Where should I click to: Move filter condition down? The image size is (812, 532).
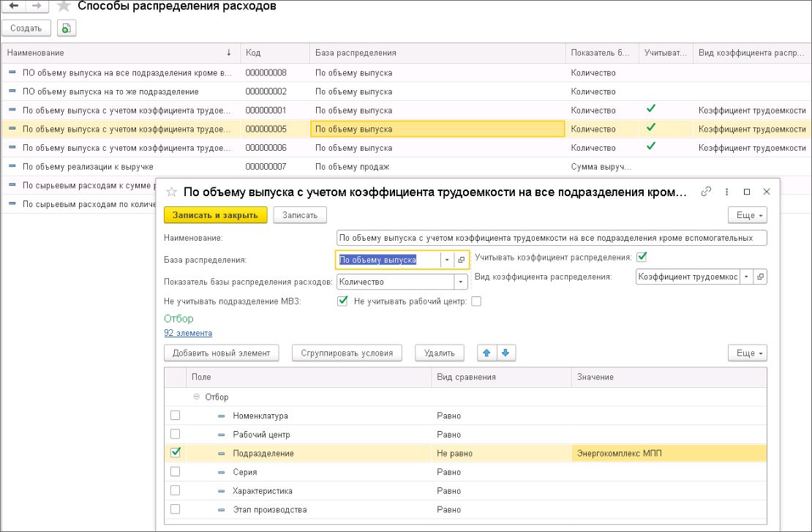(505, 353)
